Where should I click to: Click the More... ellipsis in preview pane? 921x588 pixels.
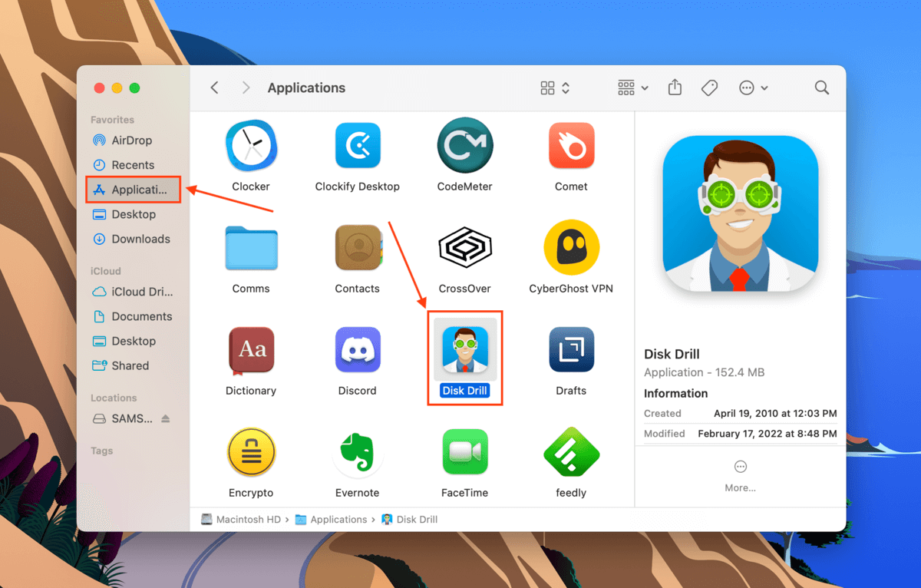pos(740,467)
